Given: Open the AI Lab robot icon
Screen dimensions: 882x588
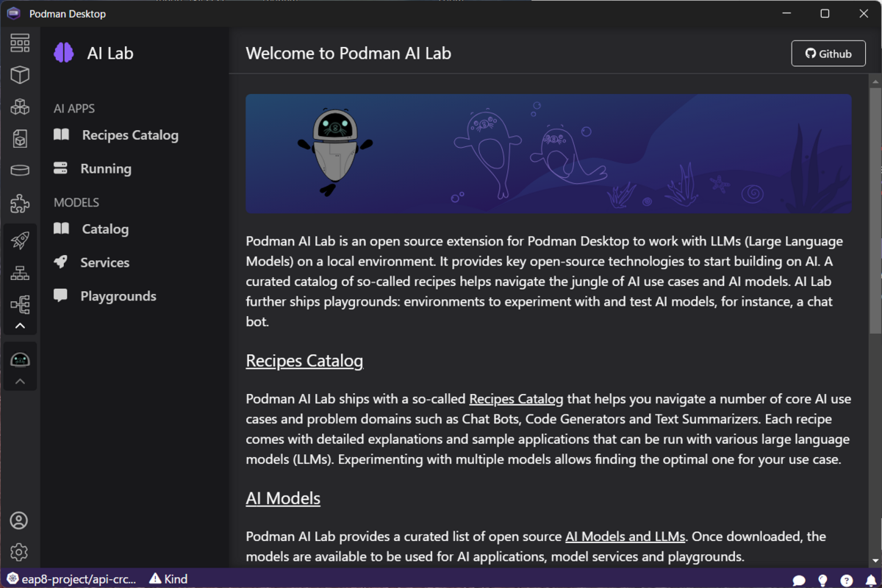Looking at the screenshot, I should coord(20,359).
